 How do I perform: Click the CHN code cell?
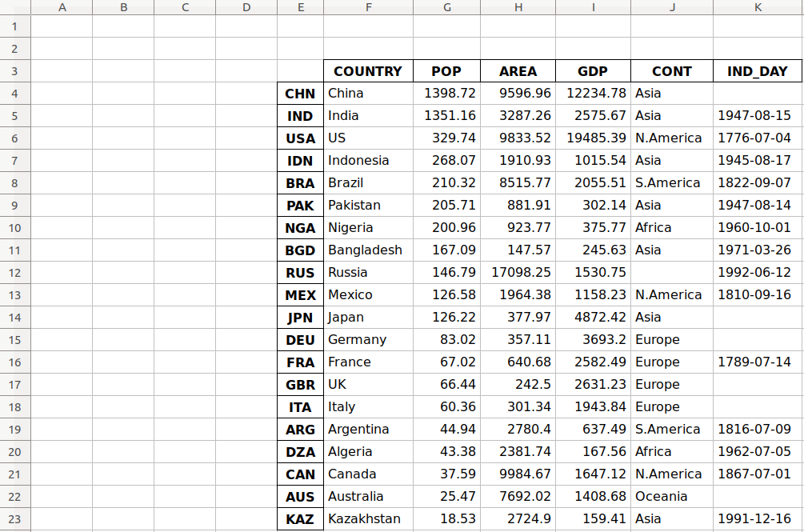click(301, 93)
